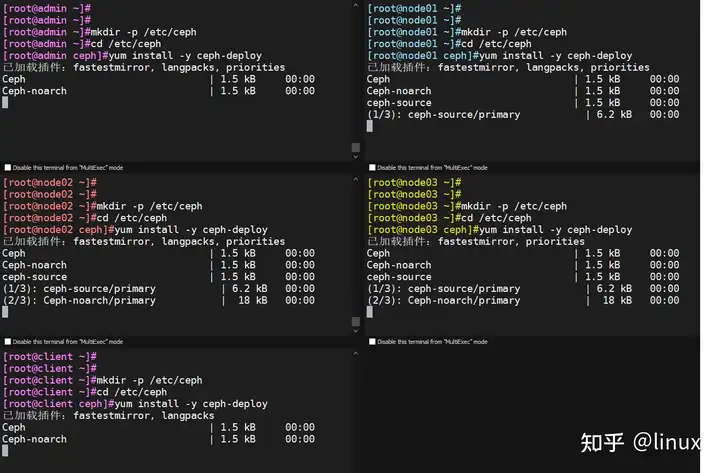Click the scrollbar thumb of the admin terminal
This screenshot has height=473, width=720.
pyautogui.click(x=355, y=147)
